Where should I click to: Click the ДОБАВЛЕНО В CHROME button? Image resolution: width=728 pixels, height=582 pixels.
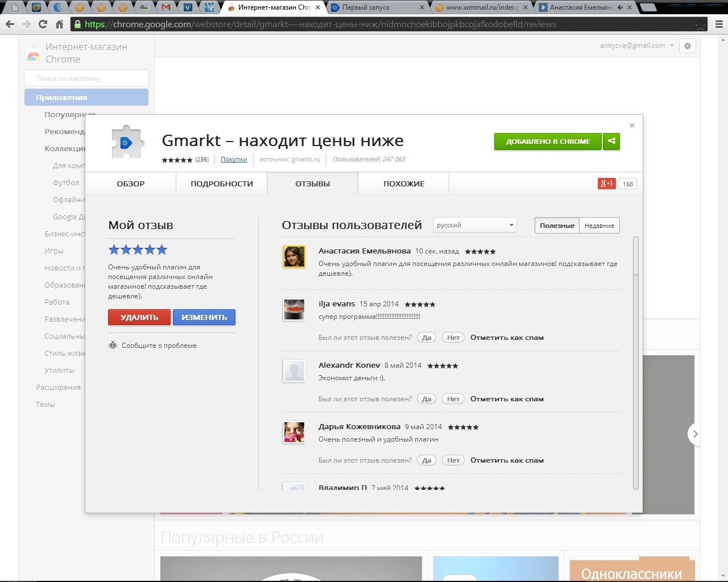(548, 141)
